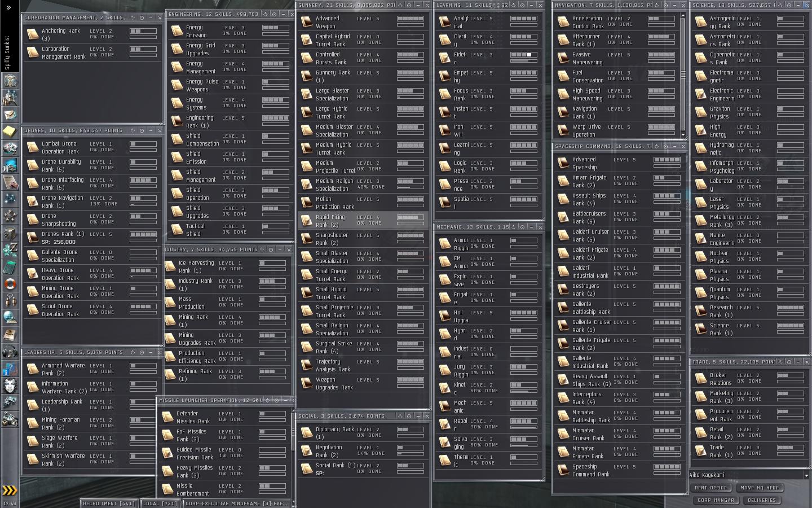Viewport: 812px width, 508px height.
Task: Click the Move HQ Here button
Action: pos(760,488)
